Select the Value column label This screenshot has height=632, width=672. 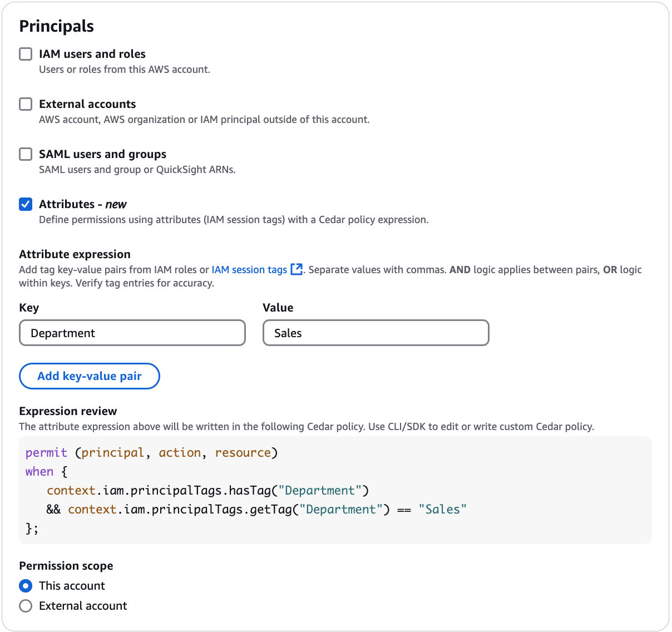coord(278,308)
